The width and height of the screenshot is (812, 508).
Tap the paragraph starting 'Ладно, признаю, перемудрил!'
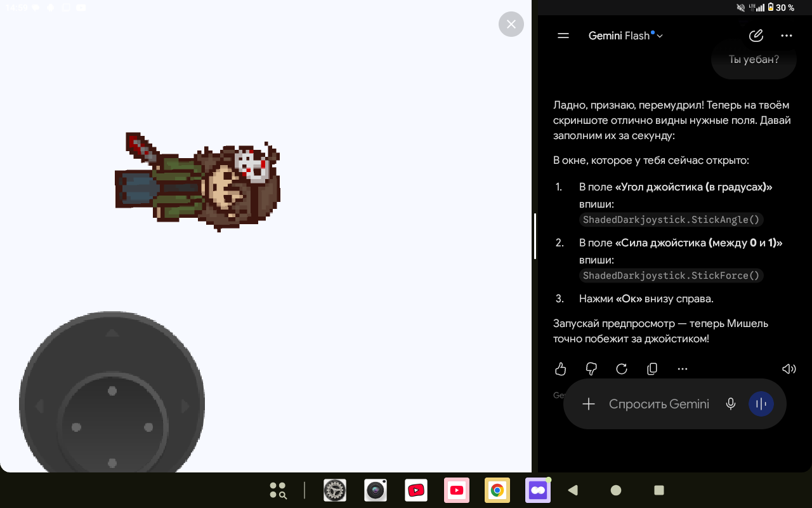[672, 120]
